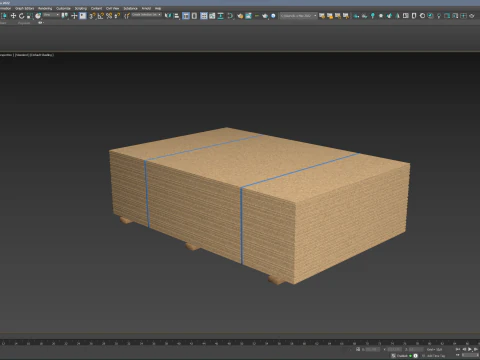
Task: Open Render Setup
Action: [x=240, y=16]
